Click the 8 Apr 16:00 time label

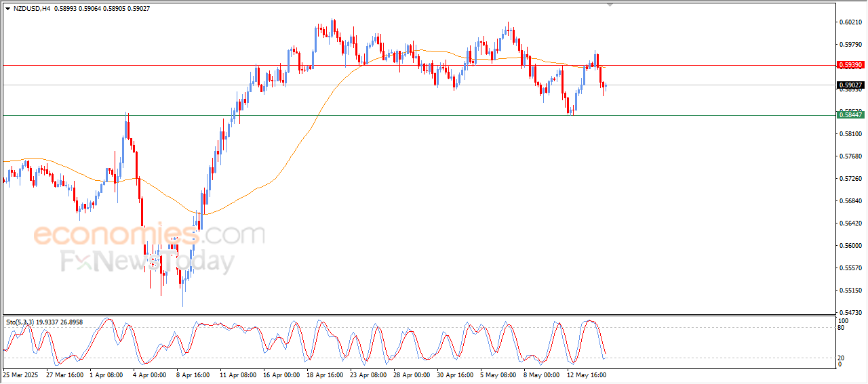pos(193,374)
